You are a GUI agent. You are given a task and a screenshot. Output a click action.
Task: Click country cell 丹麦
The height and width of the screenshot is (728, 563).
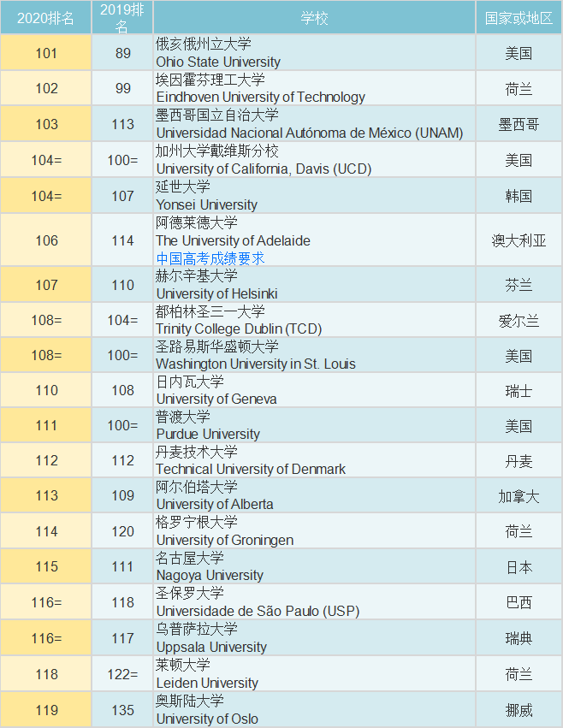coord(519,461)
